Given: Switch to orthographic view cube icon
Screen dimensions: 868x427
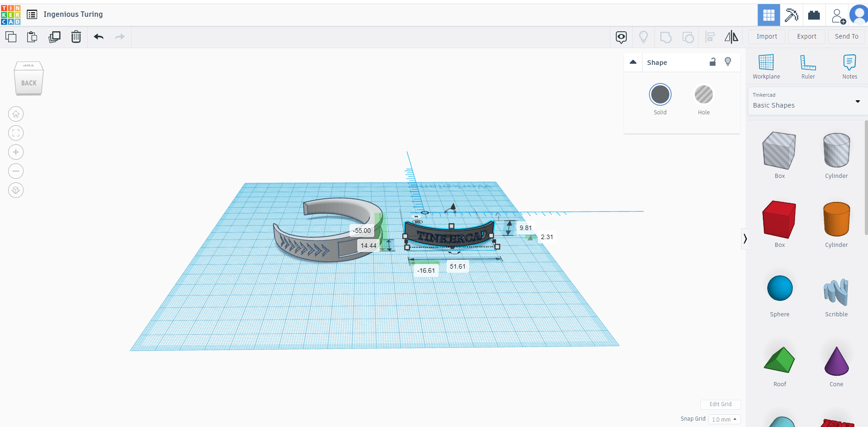Looking at the screenshot, I should coord(16,190).
